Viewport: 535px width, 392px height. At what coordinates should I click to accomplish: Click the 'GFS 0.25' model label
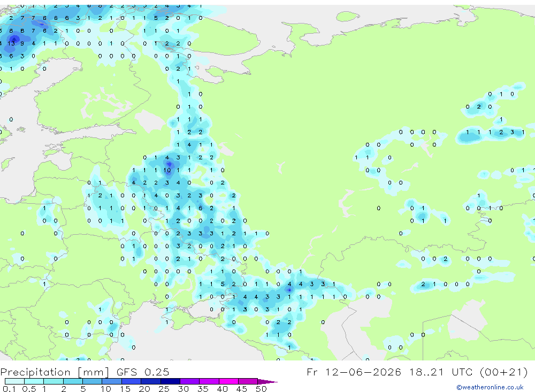pos(143,372)
